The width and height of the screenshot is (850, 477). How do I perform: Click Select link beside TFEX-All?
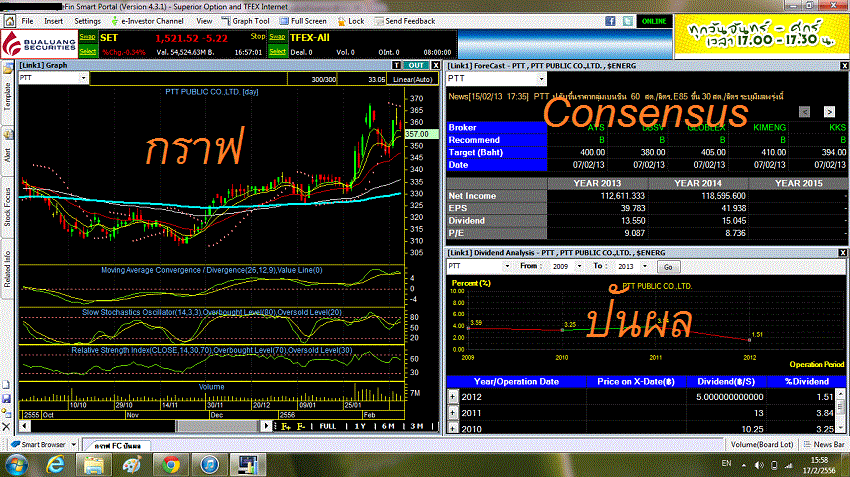(x=277, y=51)
